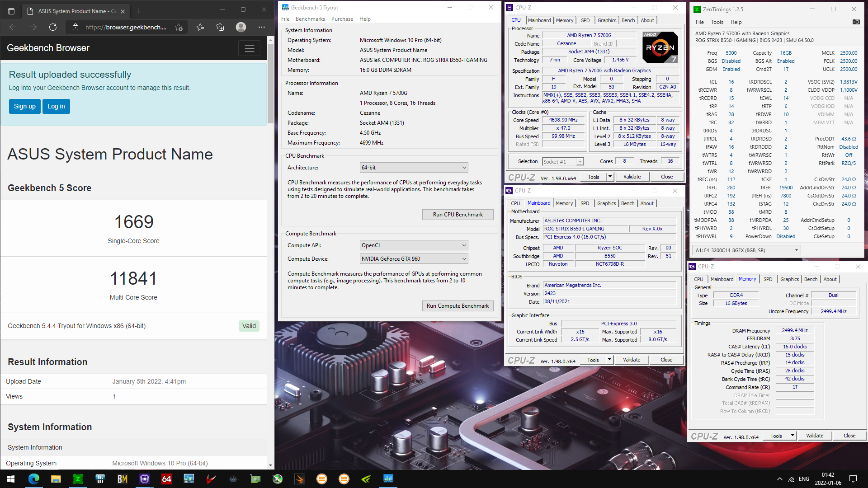Click the ZenTimings screenshot camera icon
868x488 pixels.
click(x=856, y=22)
